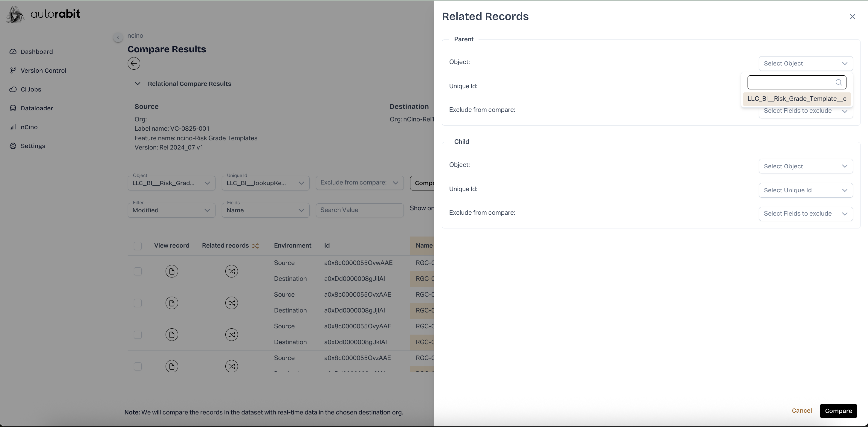Open view record icon in third row
Screen dimensions: 868x427
tap(172, 335)
